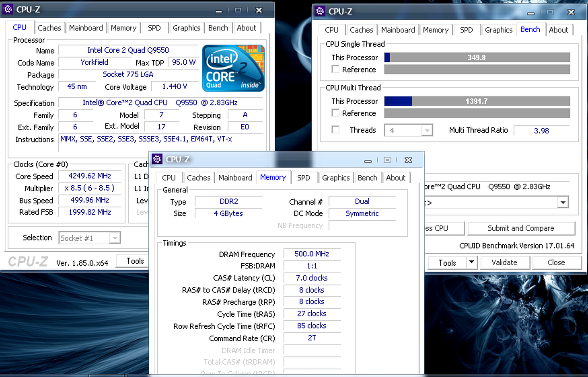Click the Multiplier value x 8.5 (6 - 8.5)

click(90, 188)
